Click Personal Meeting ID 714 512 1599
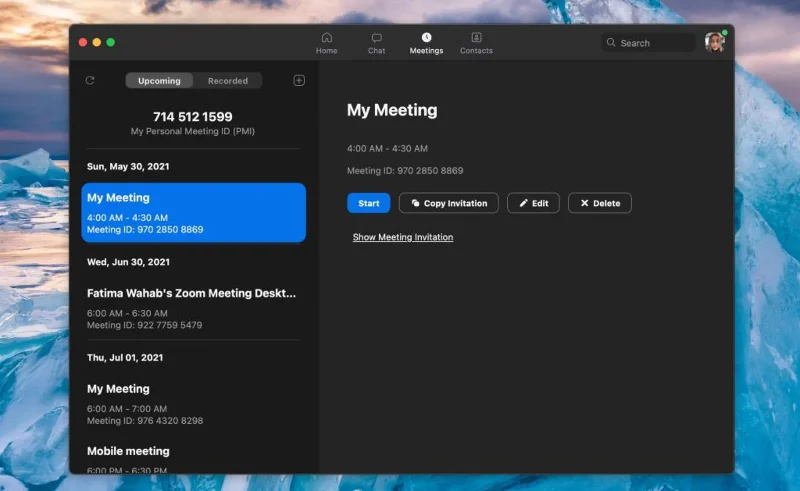The height and width of the screenshot is (491, 800). point(192,117)
